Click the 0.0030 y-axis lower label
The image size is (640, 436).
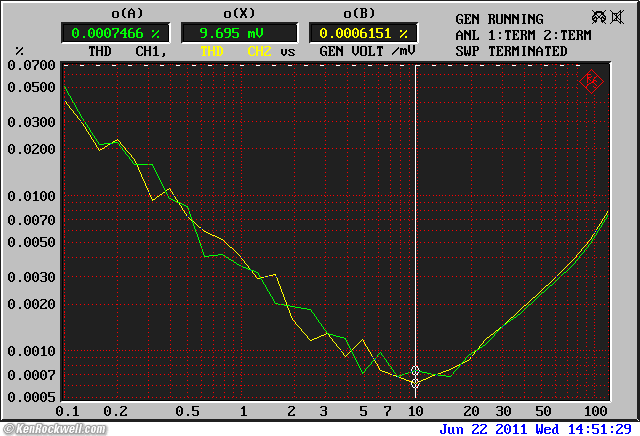[x=31, y=277]
